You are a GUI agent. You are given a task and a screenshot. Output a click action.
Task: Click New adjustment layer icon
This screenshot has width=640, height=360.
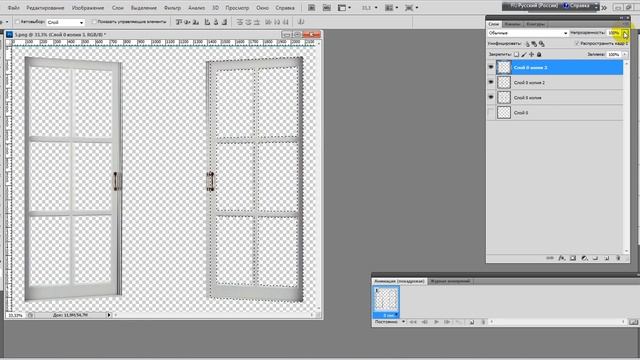tap(584, 258)
